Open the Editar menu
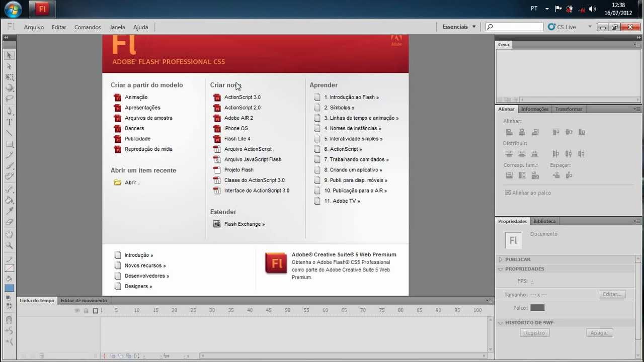The image size is (644, 362). coord(59,27)
